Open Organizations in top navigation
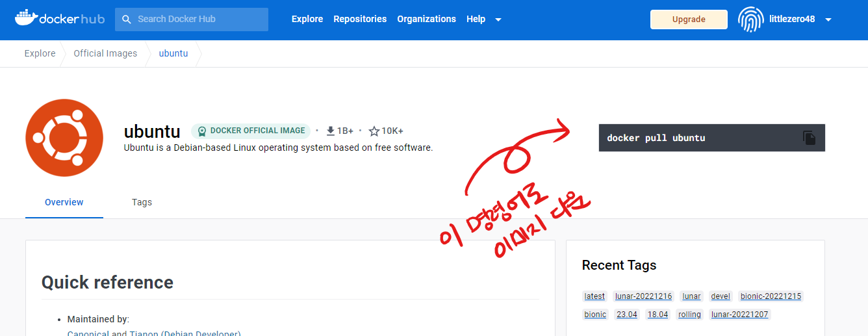 pyautogui.click(x=427, y=19)
